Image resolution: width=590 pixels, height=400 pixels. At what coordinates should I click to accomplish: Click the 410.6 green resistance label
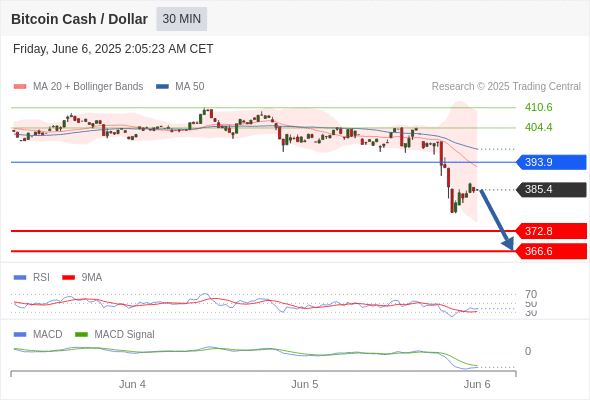(538, 107)
